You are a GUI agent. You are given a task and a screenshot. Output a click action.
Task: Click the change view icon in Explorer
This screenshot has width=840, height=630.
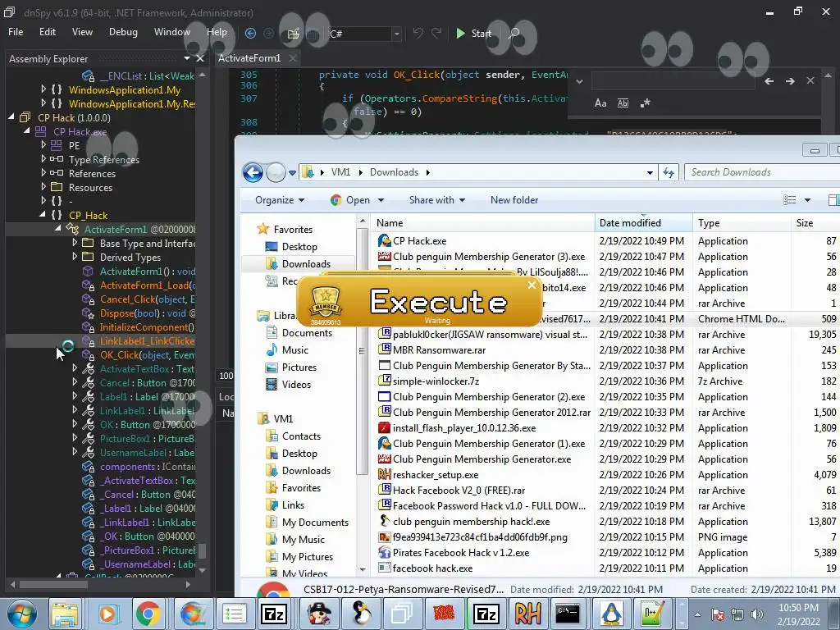point(790,200)
